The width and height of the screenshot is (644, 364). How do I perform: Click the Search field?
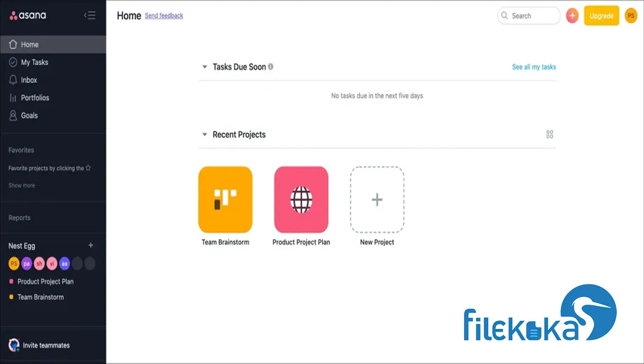click(x=528, y=16)
